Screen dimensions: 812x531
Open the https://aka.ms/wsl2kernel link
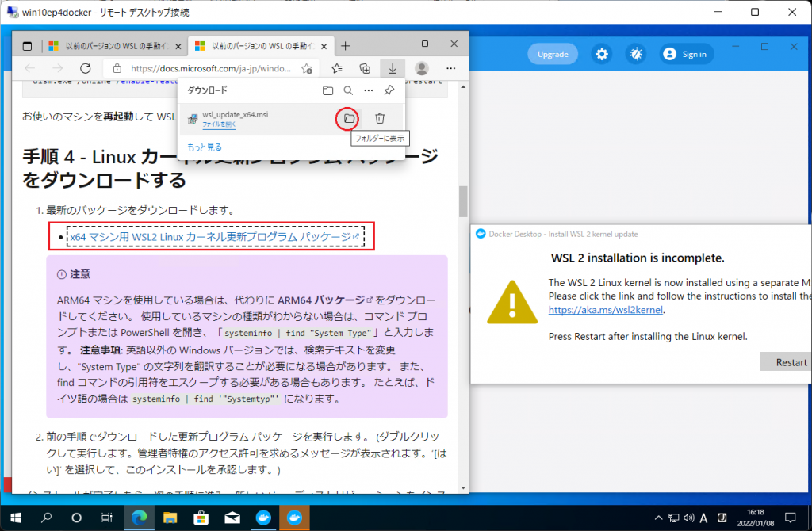605,310
